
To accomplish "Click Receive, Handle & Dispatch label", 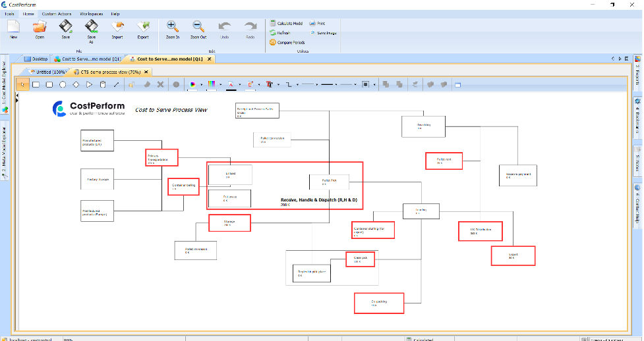I will coord(319,200).
